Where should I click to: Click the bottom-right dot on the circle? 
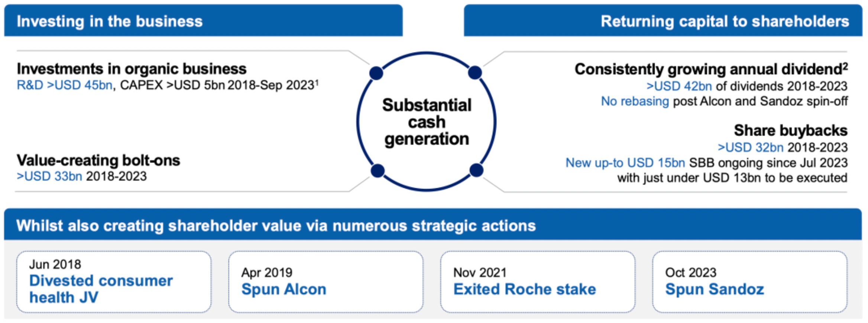point(476,170)
